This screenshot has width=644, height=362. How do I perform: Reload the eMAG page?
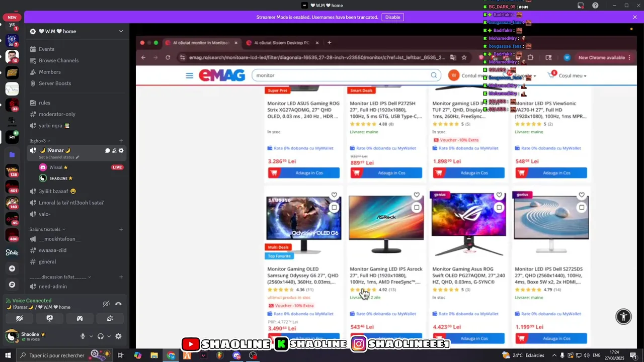click(x=168, y=57)
